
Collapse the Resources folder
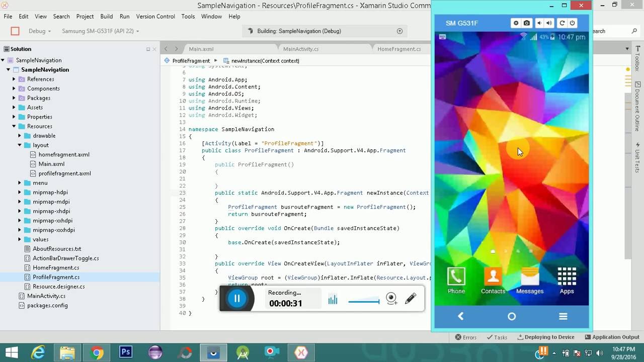tap(14, 126)
